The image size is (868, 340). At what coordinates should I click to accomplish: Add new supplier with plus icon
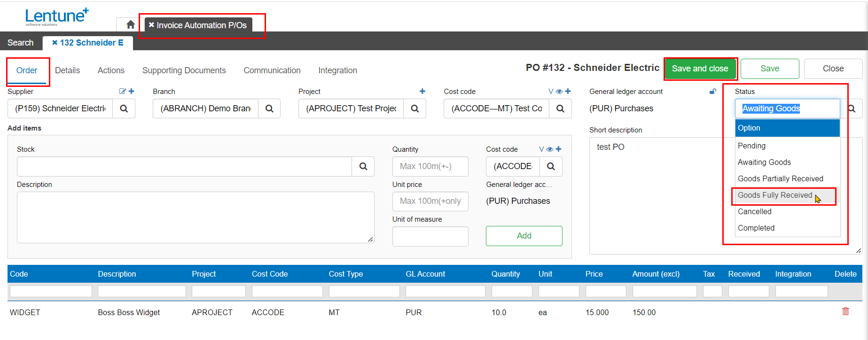(132, 91)
